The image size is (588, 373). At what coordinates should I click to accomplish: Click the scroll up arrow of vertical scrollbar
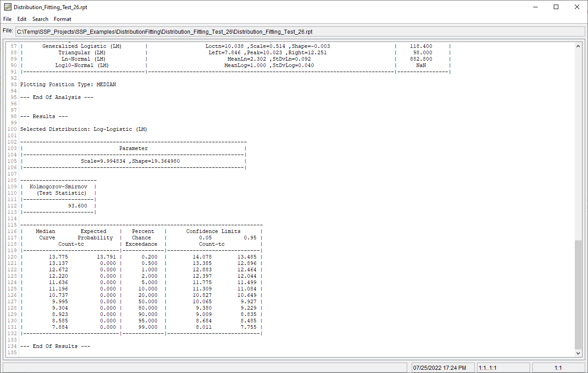pos(578,47)
